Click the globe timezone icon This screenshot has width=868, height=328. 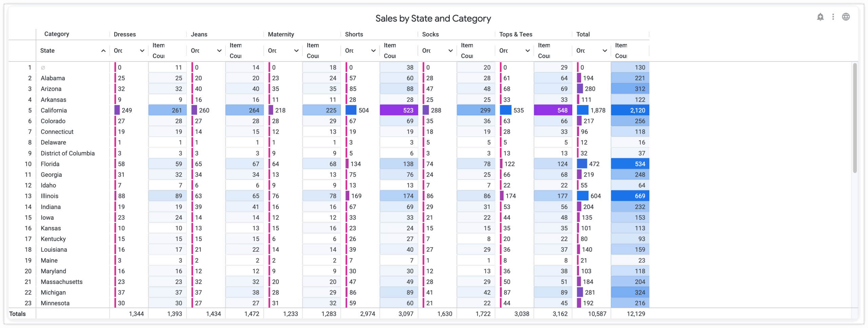[846, 17]
